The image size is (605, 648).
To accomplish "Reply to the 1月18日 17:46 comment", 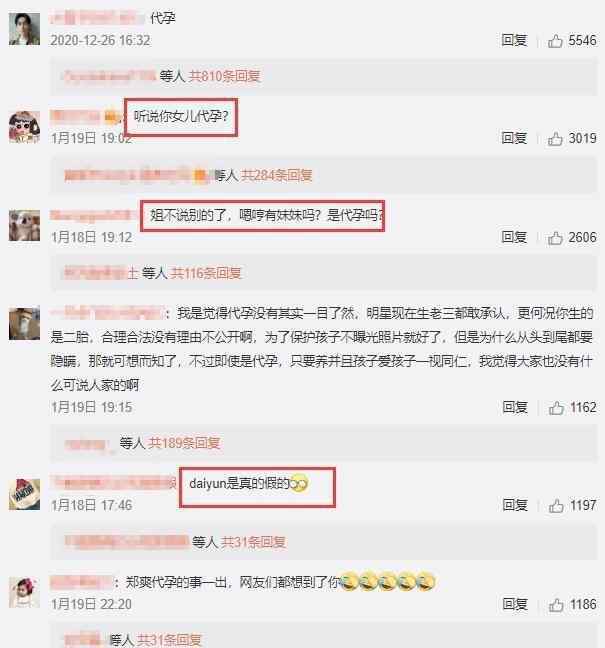I will coord(515,505).
